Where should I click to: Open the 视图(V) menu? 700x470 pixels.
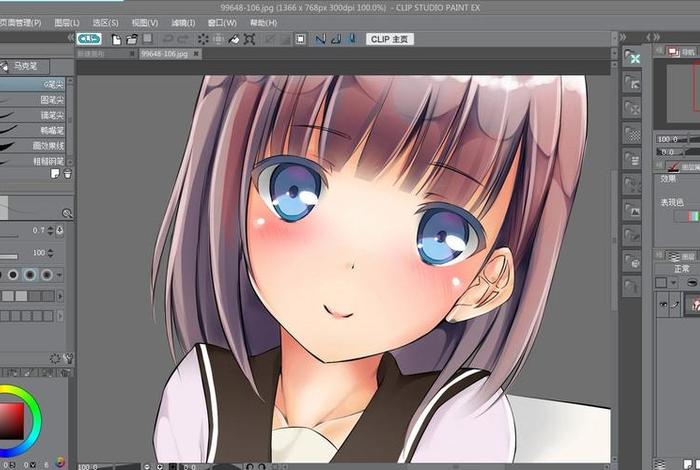click(145, 23)
